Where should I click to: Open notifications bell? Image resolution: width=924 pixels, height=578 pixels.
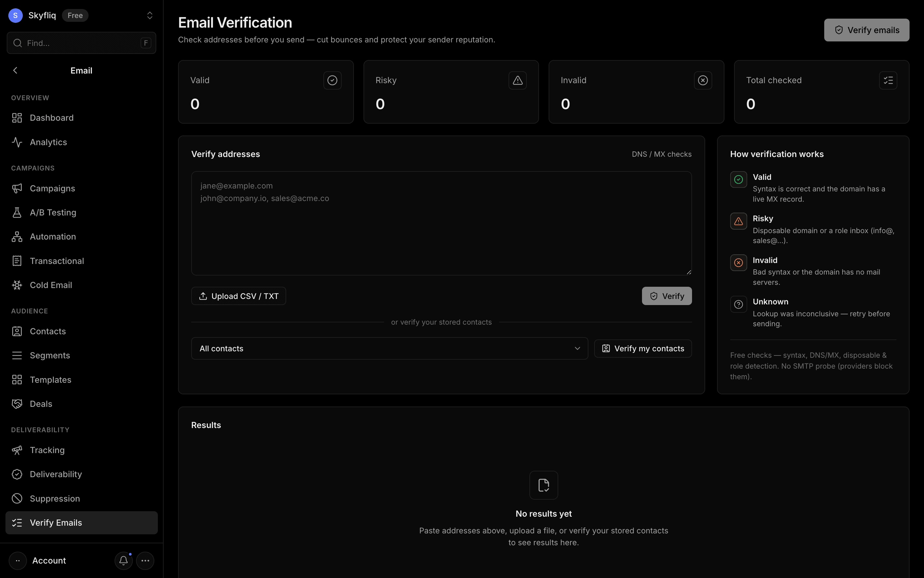[x=123, y=560]
